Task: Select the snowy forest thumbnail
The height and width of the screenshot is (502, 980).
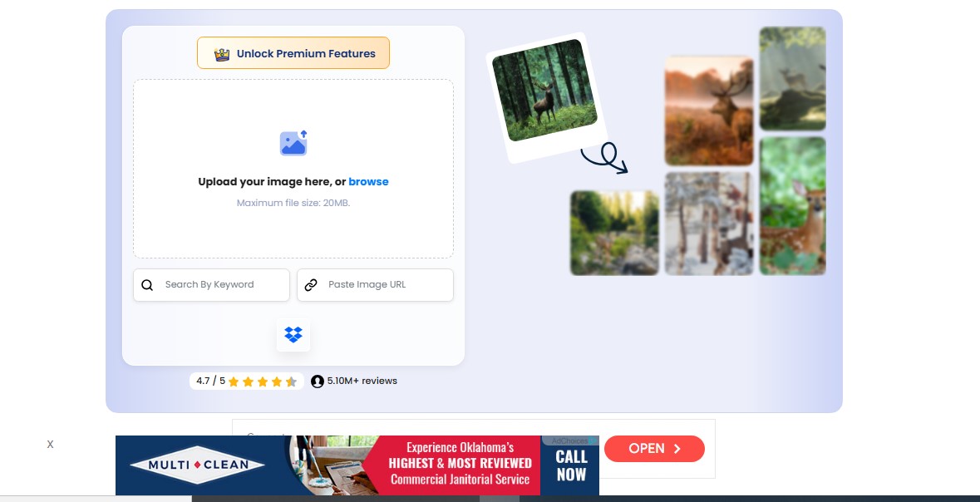Action: tap(709, 224)
